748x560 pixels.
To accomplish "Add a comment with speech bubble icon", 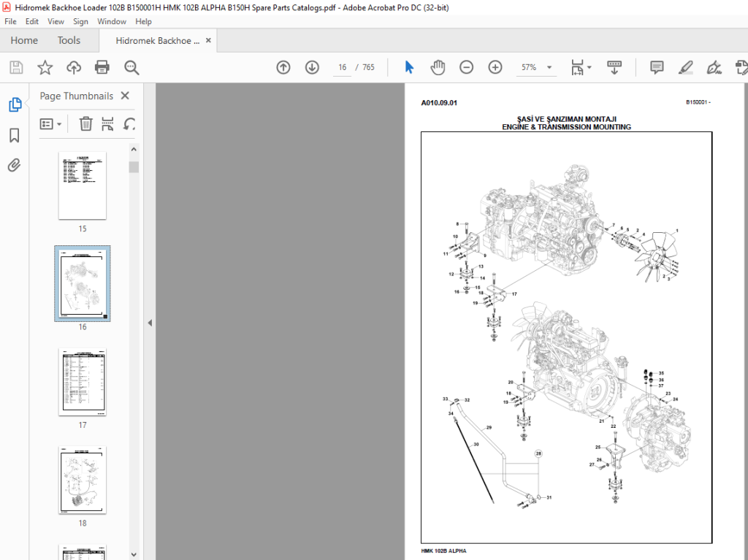I will point(657,67).
